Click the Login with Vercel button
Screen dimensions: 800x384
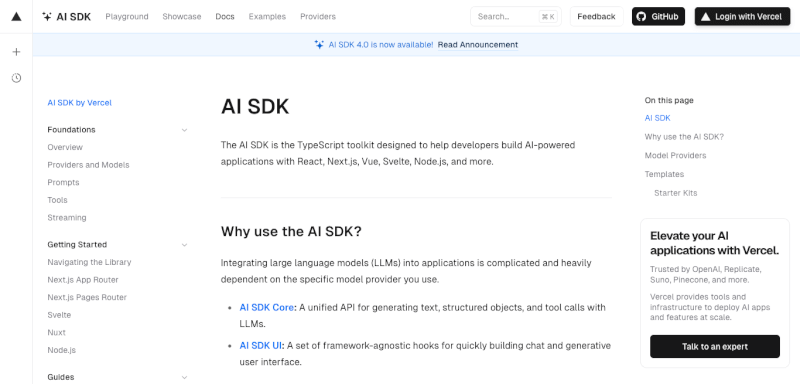tap(742, 16)
